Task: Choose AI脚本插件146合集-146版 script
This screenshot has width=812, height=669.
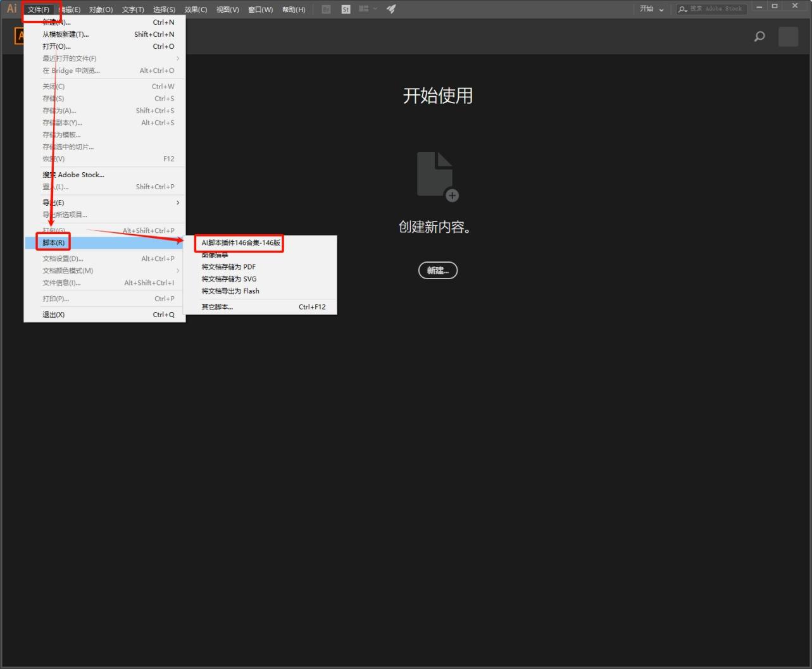Action: pos(240,243)
